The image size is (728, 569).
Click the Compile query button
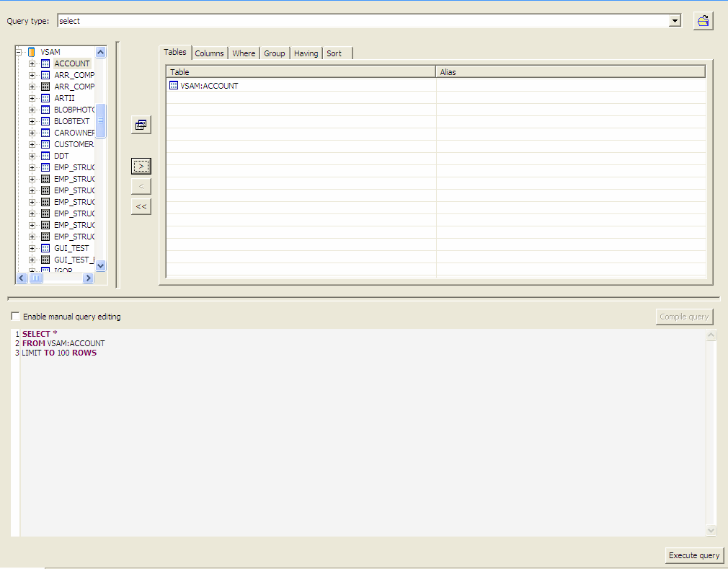(684, 316)
